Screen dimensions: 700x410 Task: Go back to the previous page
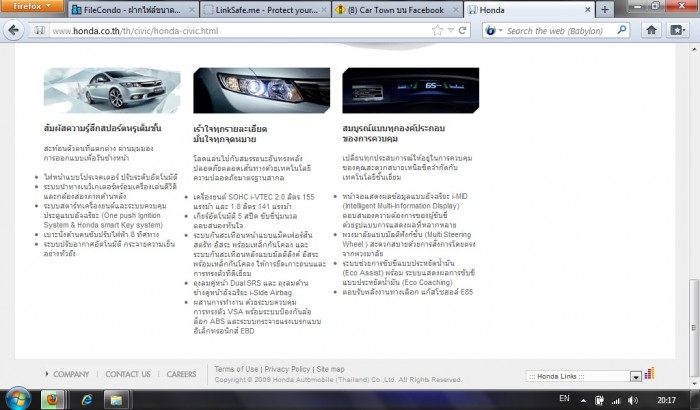tap(13, 30)
